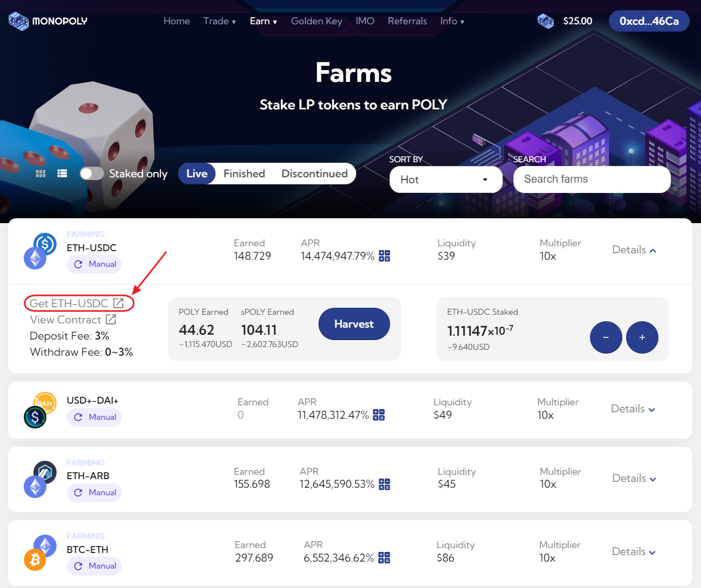The height and width of the screenshot is (588, 701).
Task: Select the Discontinued farms filter
Action: (x=314, y=174)
